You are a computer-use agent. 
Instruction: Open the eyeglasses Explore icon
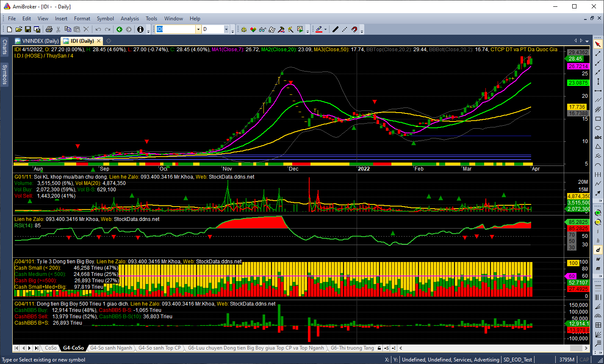[x=262, y=29]
